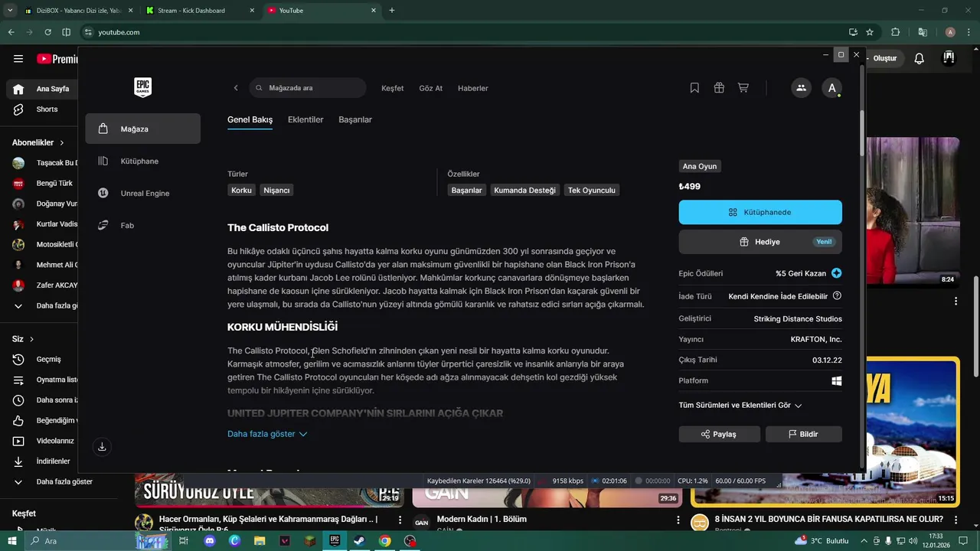The width and height of the screenshot is (980, 551).
Task: Click the Mağazada ara search field
Action: [308, 88]
